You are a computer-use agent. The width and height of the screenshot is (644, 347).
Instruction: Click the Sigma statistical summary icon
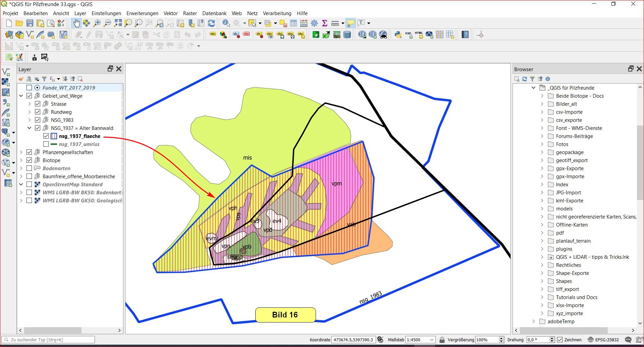pyautogui.click(x=324, y=23)
